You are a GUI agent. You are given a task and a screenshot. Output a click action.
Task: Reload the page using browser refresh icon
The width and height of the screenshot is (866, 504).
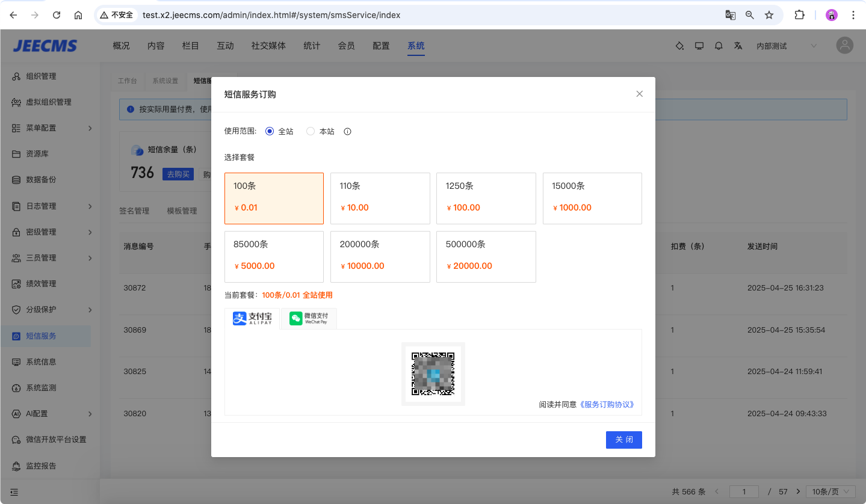point(57,15)
